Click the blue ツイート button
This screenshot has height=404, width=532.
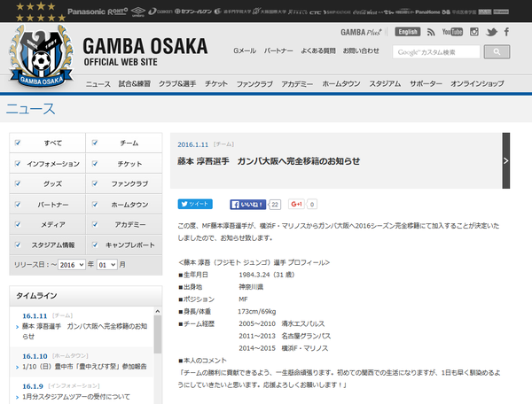click(195, 204)
